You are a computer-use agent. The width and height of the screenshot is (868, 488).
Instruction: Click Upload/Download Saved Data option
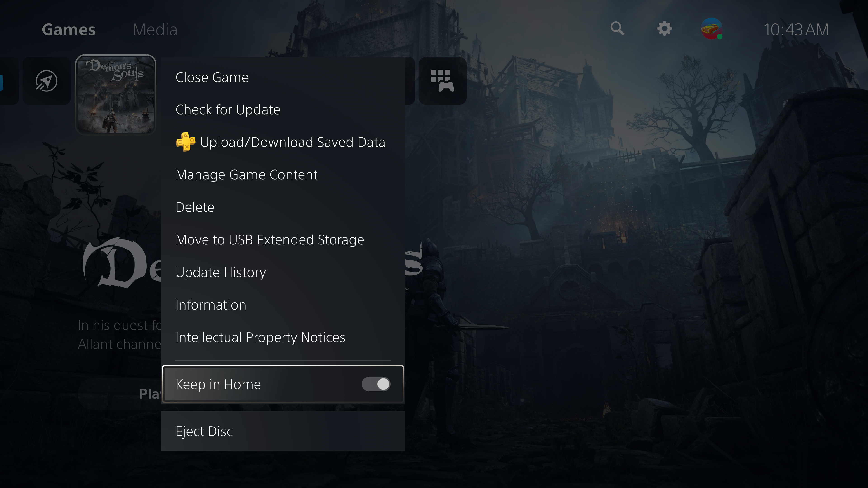(x=292, y=142)
